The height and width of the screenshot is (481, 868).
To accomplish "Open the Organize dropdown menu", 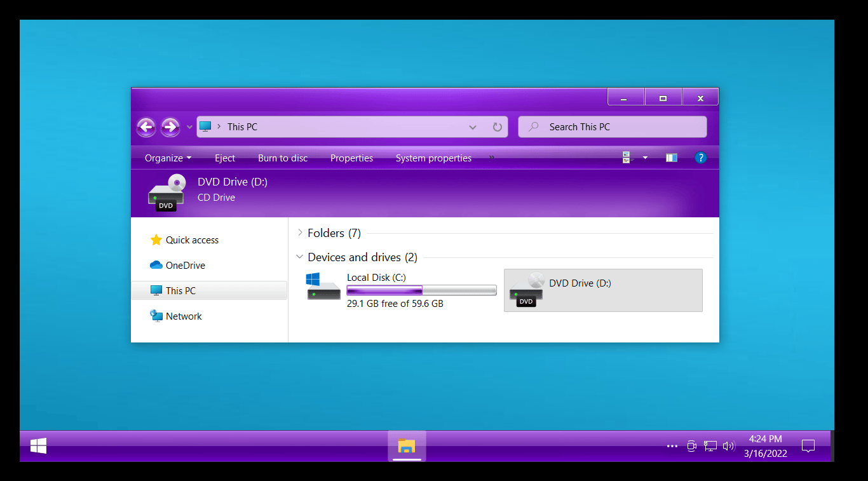I will pos(168,158).
